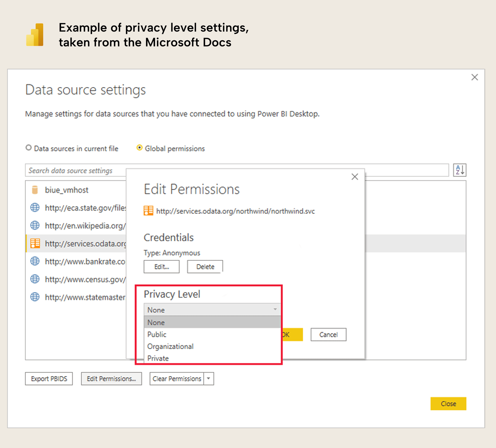Viewport: 496px width, 448px height.
Task: Click the globe icon beside eca.state.gov
Action: click(x=35, y=208)
